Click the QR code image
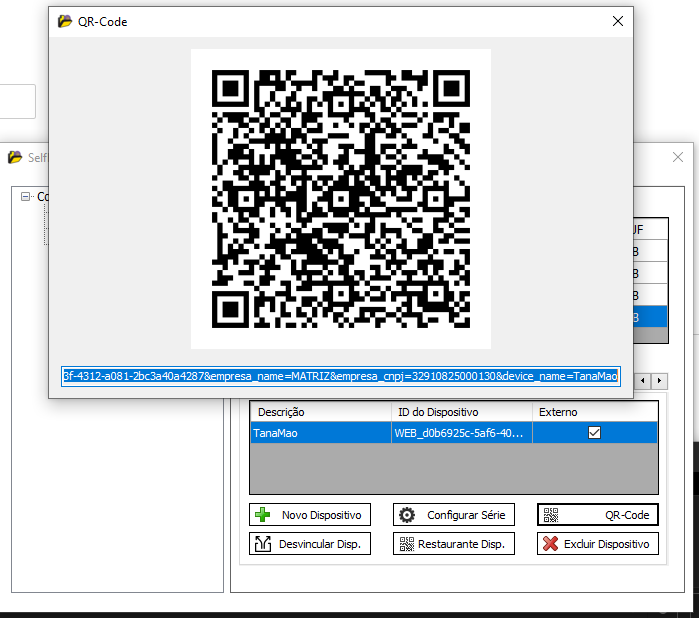The height and width of the screenshot is (618, 699). pos(341,199)
